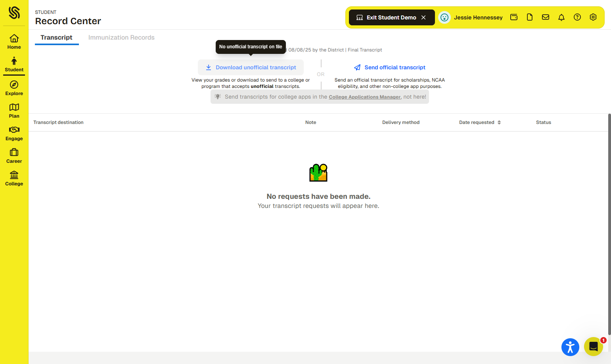Select the Transcript tab

(57, 38)
